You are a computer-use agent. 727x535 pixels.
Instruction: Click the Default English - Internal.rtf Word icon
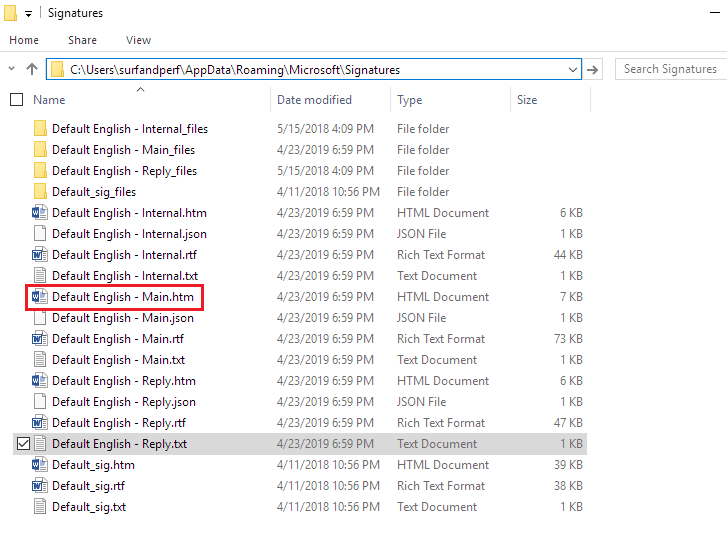coord(40,255)
